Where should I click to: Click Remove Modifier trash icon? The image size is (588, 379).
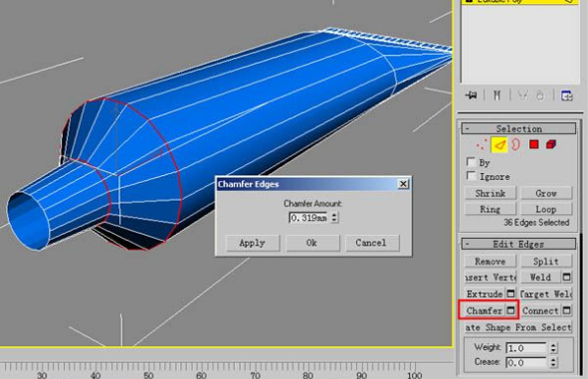[540, 95]
